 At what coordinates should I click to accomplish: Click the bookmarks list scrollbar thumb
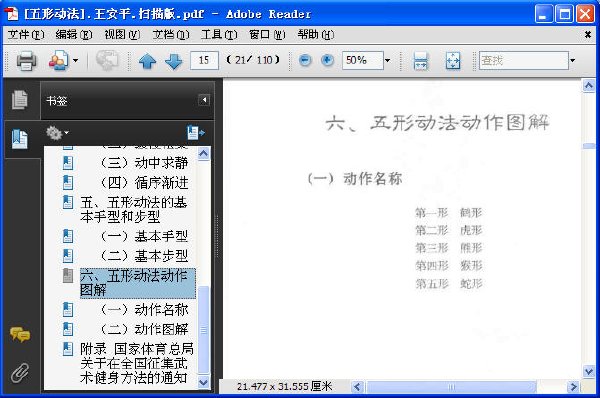click(204, 330)
